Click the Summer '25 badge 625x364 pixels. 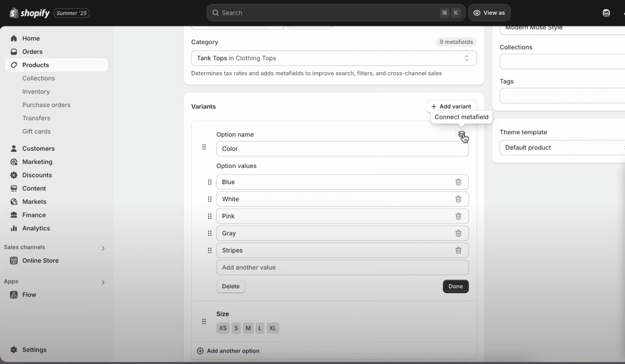[71, 13]
